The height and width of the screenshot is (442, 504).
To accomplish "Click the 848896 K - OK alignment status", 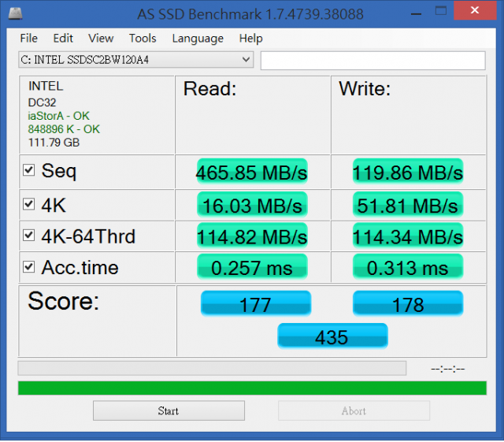I will pyautogui.click(x=64, y=129).
